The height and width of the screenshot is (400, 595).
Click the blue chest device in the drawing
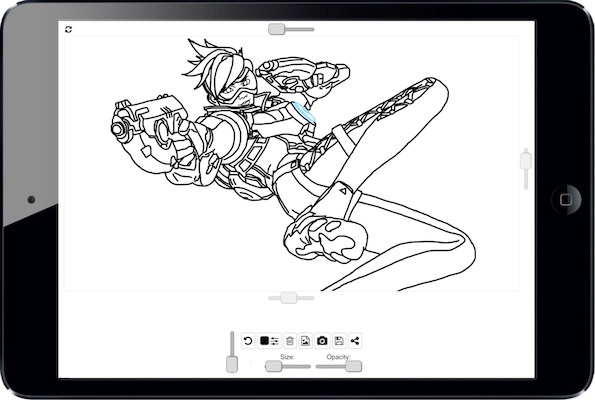304,112
